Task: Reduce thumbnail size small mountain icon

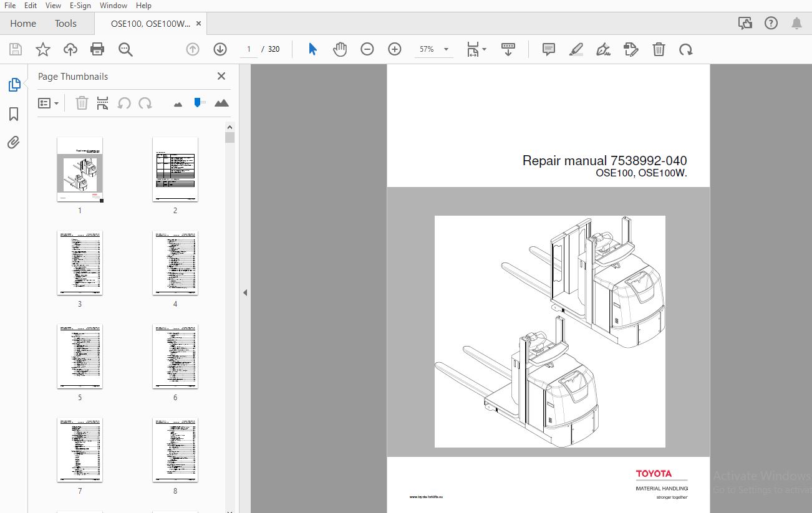Action: (x=178, y=104)
